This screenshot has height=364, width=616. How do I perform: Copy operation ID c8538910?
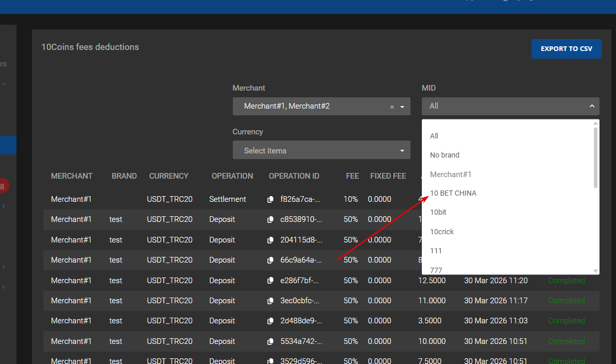click(x=270, y=220)
